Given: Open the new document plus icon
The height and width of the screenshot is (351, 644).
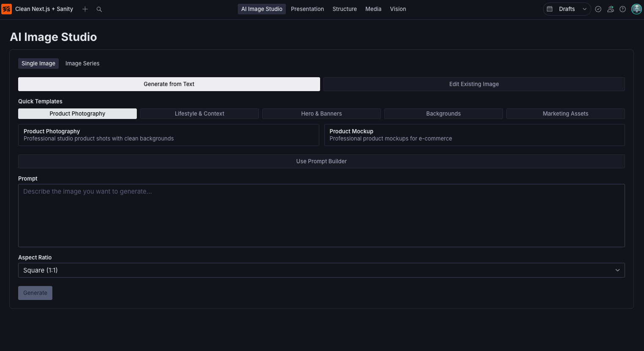Looking at the screenshot, I should 85,9.
